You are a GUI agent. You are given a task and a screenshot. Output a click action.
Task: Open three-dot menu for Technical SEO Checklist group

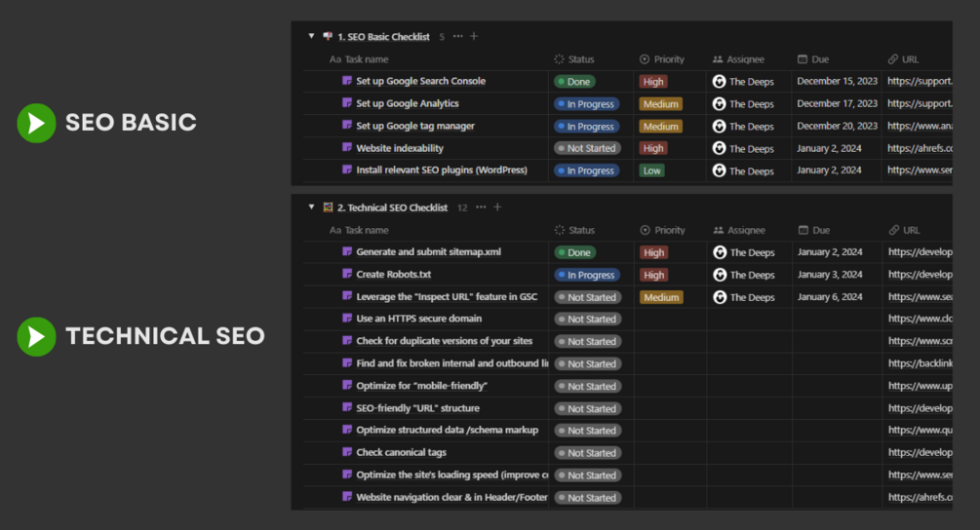coord(482,208)
